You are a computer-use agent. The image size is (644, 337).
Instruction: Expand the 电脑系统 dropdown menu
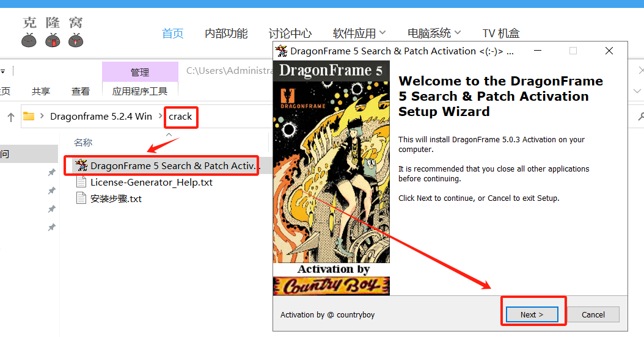click(434, 33)
